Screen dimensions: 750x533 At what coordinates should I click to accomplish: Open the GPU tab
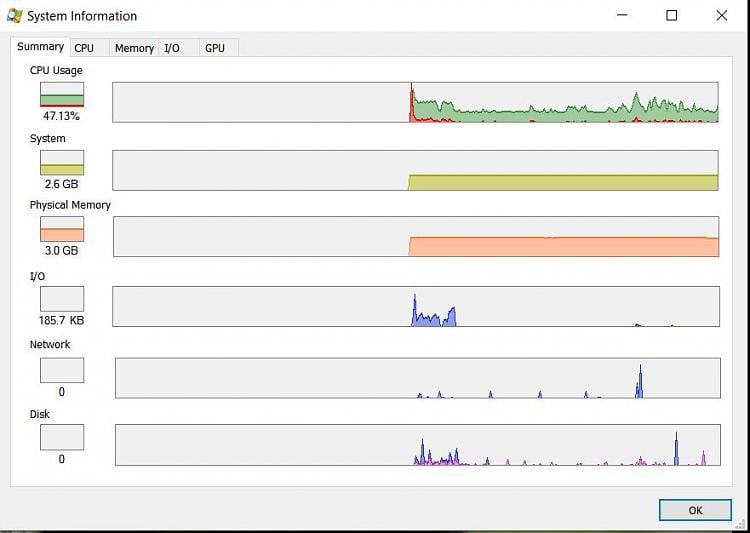215,48
